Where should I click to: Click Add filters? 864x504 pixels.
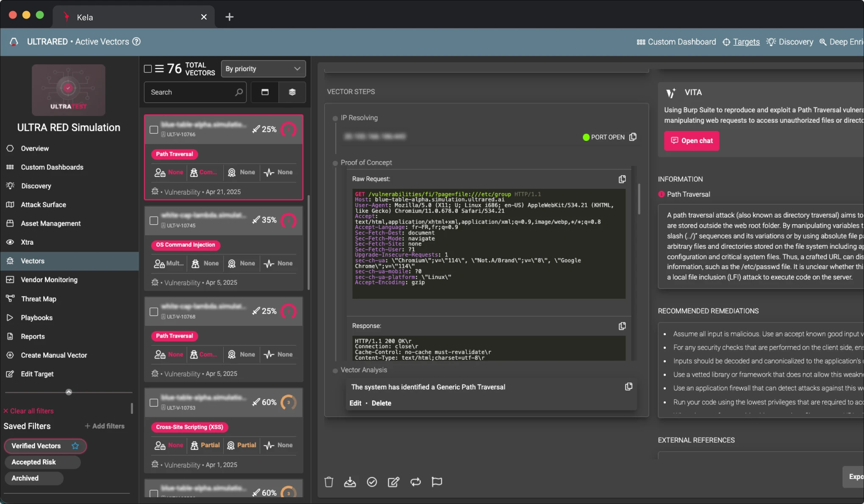coord(104,426)
